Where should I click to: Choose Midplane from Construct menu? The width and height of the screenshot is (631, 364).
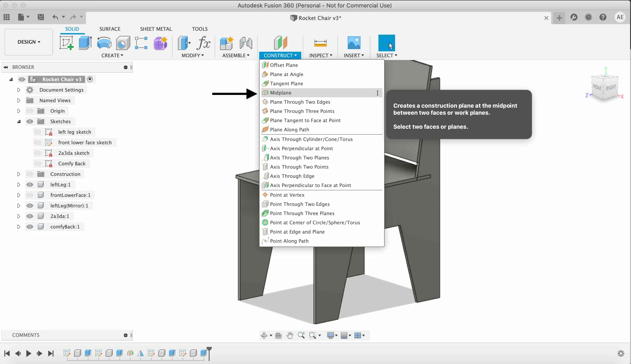(321, 93)
